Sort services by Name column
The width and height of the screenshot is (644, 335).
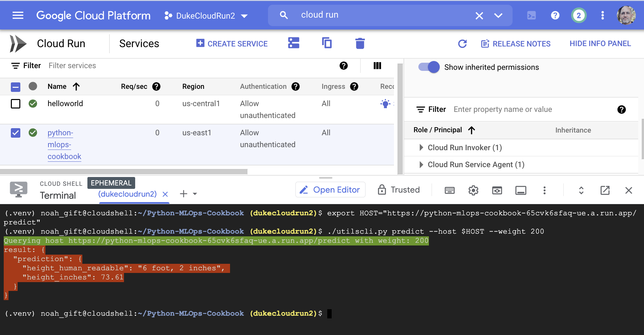[64, 86]
